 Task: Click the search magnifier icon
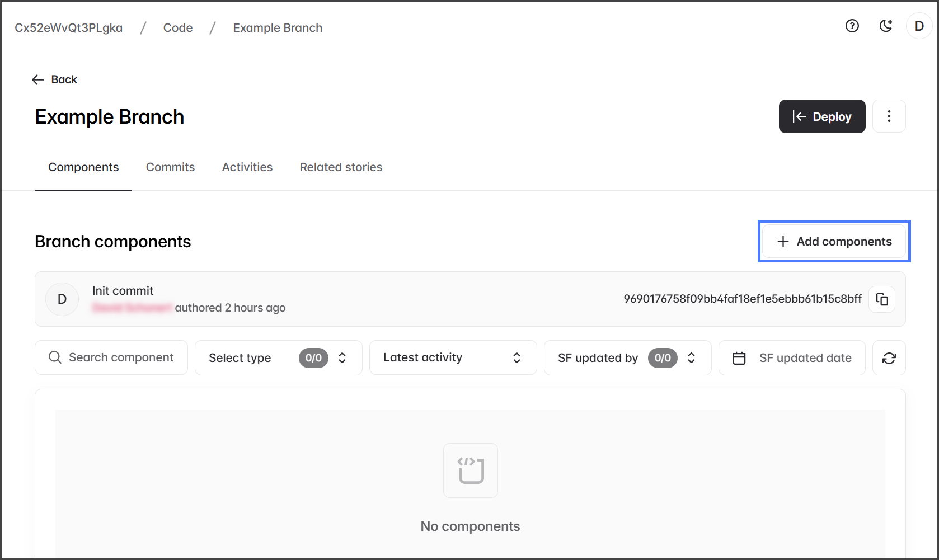pos(55,357)
